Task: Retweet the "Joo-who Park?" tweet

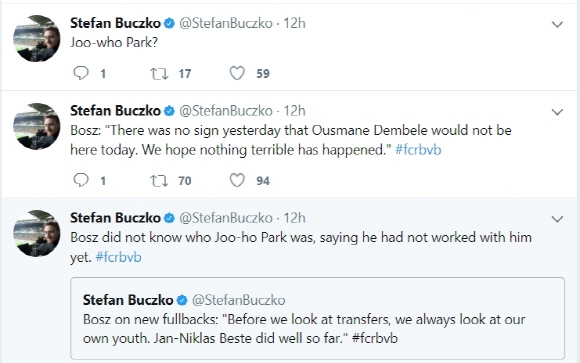Action: (x=159, y=73)
